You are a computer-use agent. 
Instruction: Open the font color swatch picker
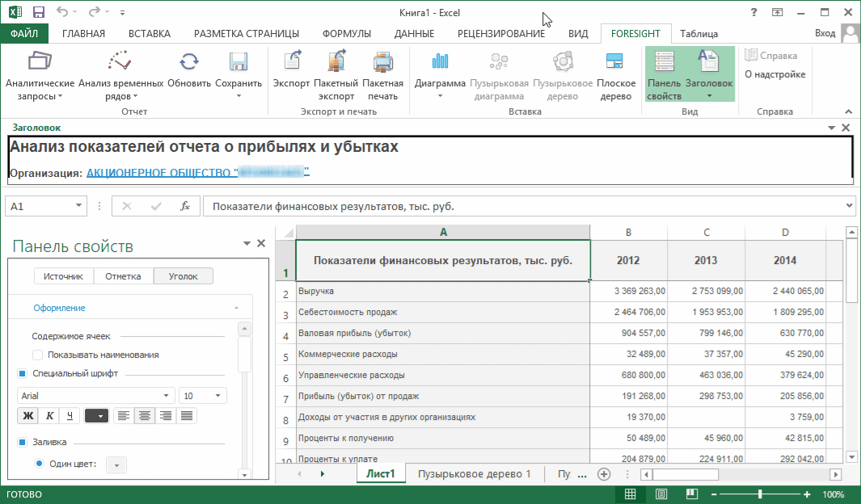(x=96, y=416)
